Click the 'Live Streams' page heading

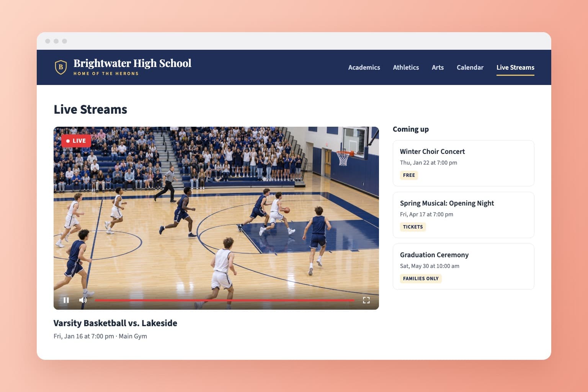(x=90, y=109)
